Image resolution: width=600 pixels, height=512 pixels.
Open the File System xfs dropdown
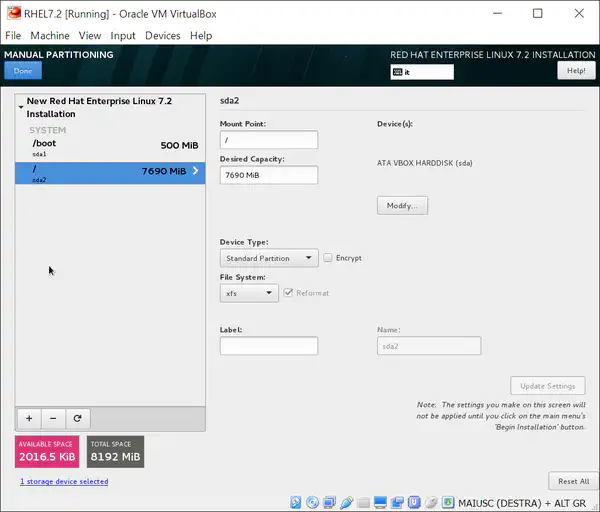pos(249,293)
